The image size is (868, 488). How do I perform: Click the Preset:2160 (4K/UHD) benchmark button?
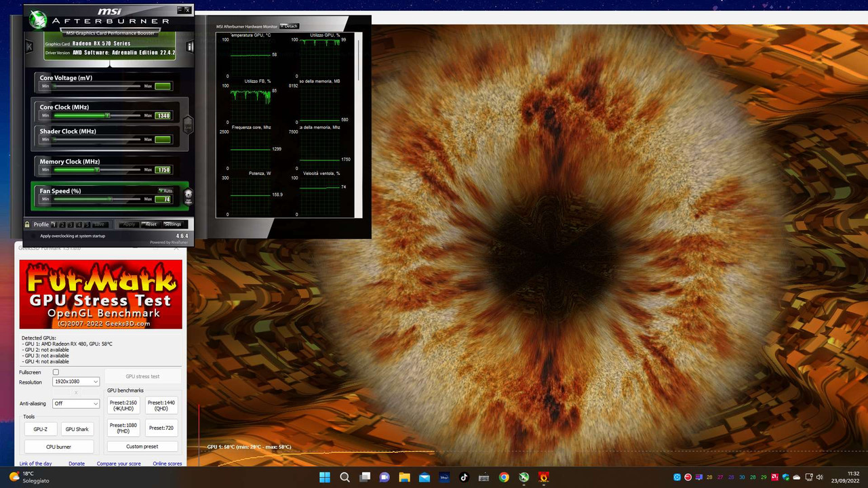tap(123, 405)
